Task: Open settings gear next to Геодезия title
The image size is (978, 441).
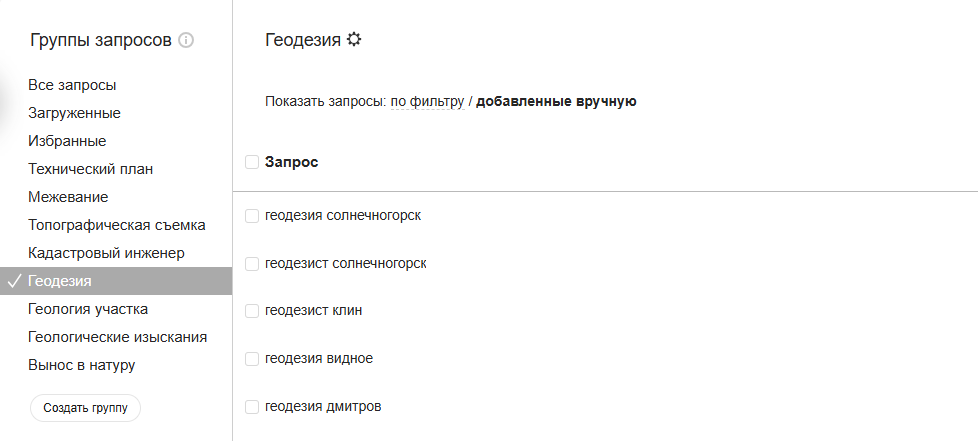Action: pyautogui.click(x=354, y=40)
